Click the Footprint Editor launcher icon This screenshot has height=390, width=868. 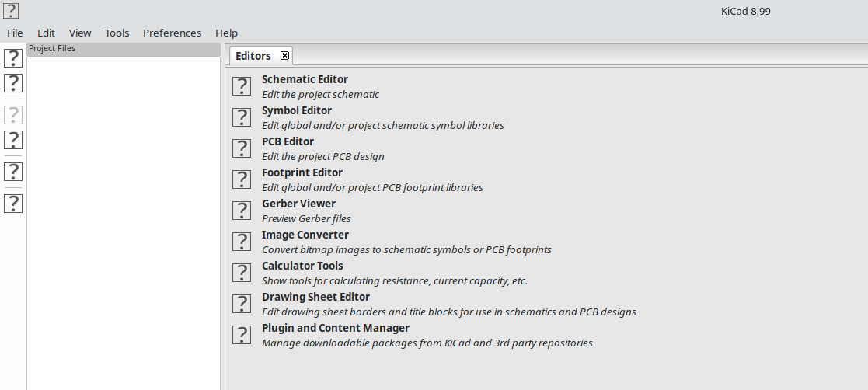(x=242, y=179)
